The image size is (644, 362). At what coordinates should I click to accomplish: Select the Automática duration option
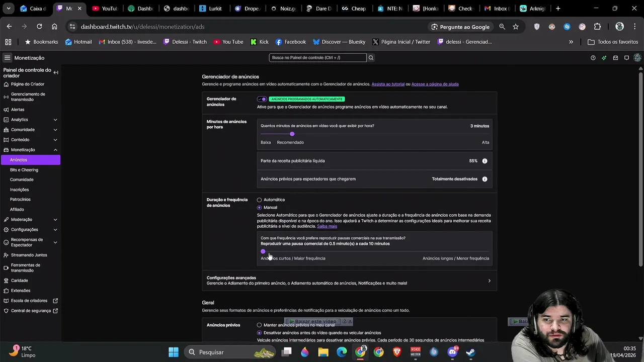[259, 200]
